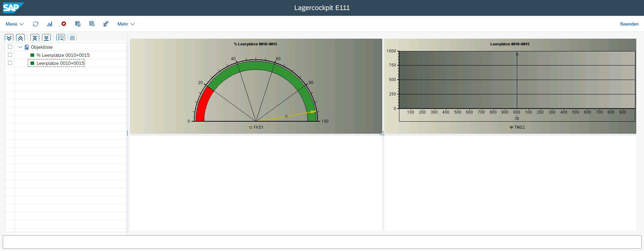This screenshot has width=644, height=251.
Task: Select % Leerplätze 0010+0015 tree entry
Action: 63,55
